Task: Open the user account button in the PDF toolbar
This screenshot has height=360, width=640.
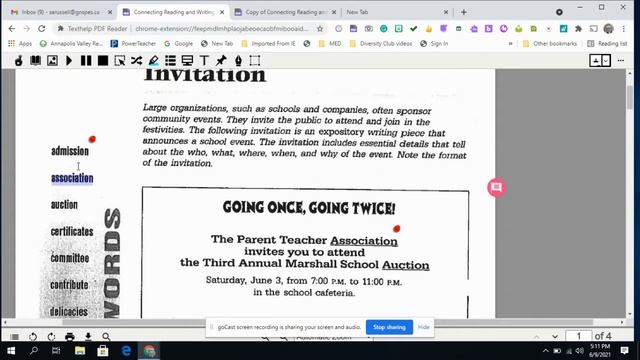Action: coord(596,61)
